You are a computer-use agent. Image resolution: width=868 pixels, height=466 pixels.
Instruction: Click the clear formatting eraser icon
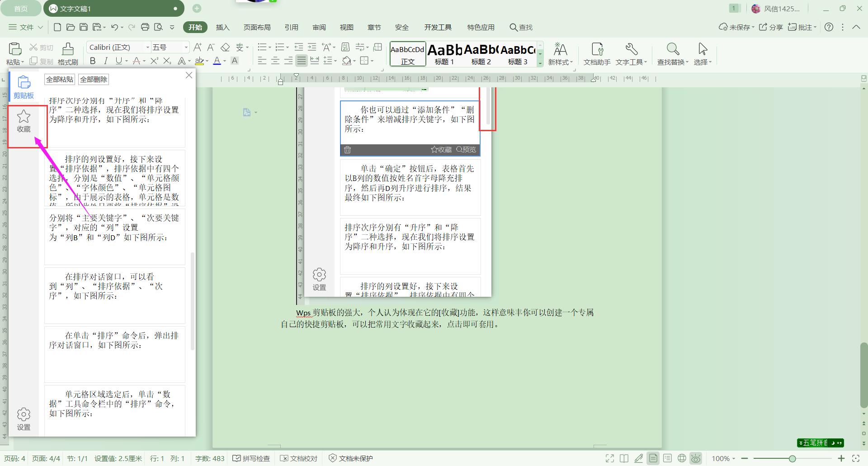pyautogui.click(x=225, y=48)
